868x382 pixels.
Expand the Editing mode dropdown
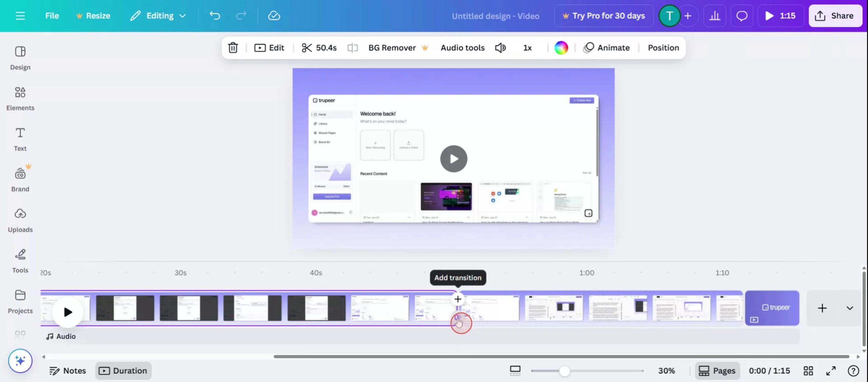point(158,16)
